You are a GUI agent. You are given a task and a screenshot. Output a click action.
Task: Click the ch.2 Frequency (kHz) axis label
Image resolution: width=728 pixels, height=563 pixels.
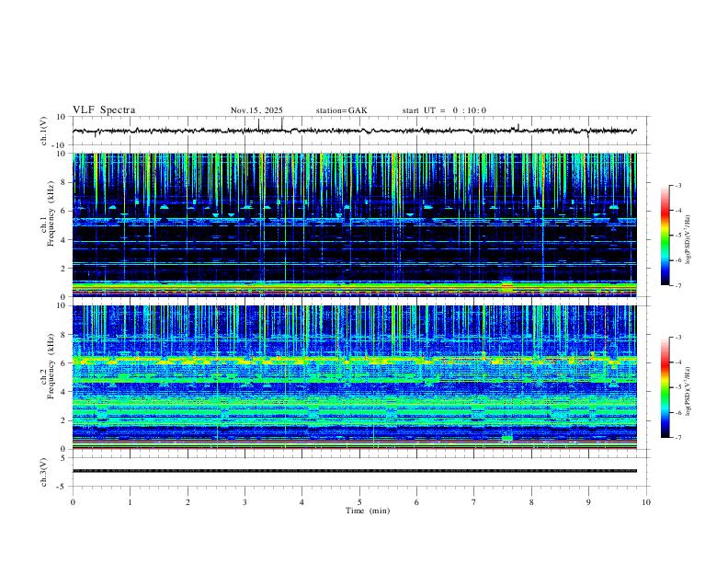coord(47,367)
